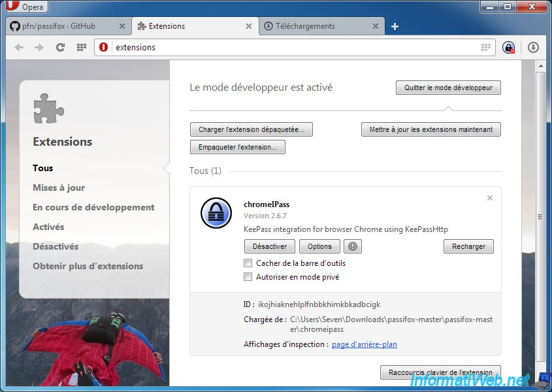Click 'Recharger' to reload chromeIPass
Viewport: 552px width, 392px height.
(x=468, y=246)
